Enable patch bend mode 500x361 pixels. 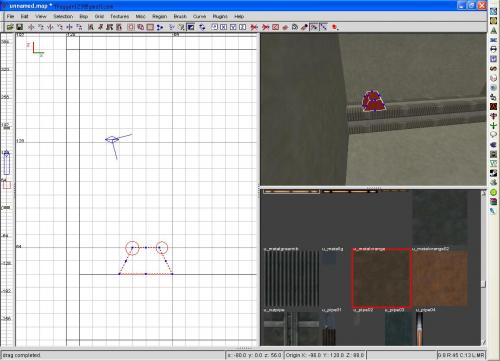coord(295,27)
